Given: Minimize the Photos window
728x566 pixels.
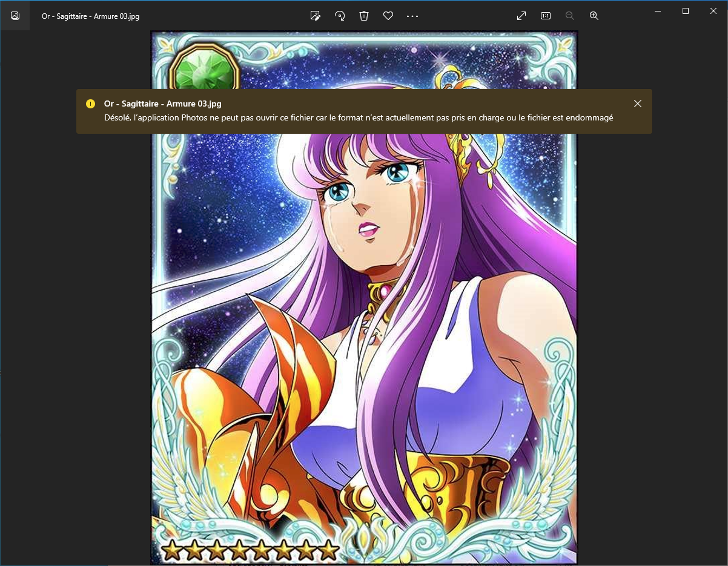Looking at the screenshot, I should (658, 10).
